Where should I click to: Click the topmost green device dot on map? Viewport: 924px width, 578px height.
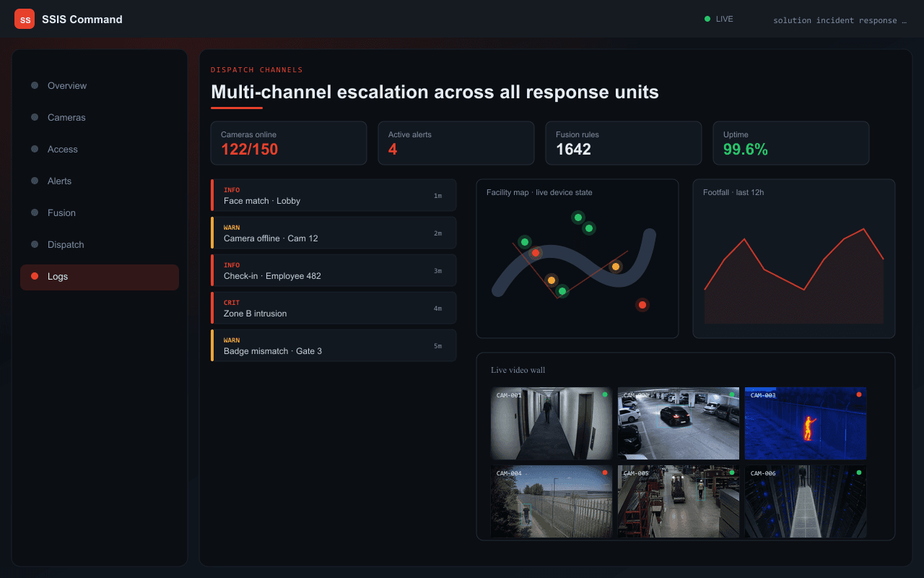click(577, 217)
